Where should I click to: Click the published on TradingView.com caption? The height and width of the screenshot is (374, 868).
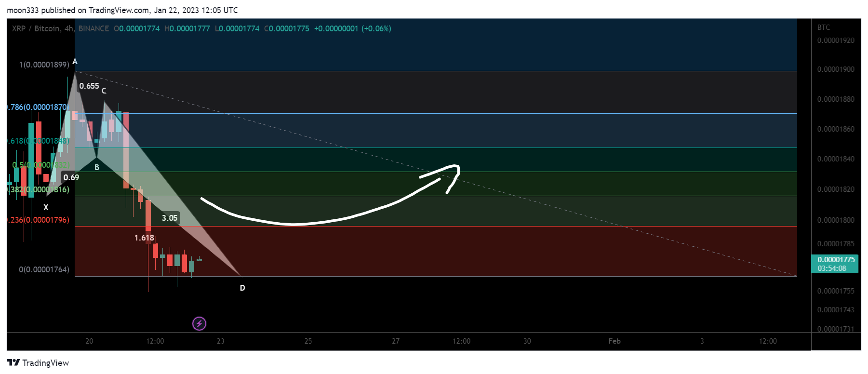point(122,10)
